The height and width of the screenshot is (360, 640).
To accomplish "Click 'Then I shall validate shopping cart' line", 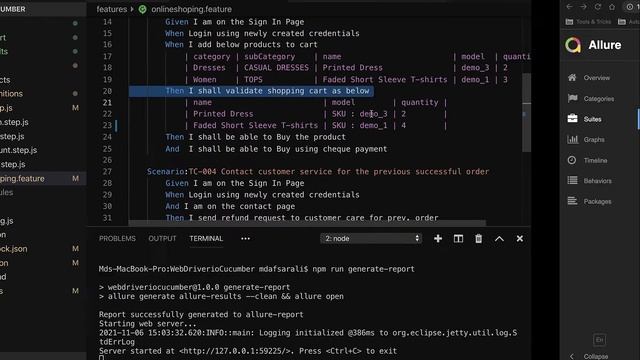I will pos(267,91).
